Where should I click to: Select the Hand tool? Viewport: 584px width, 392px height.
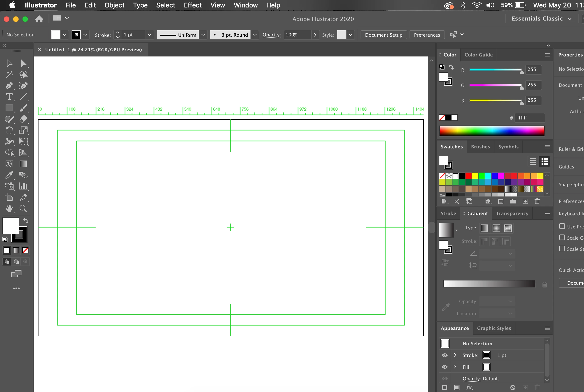(9, 209)
